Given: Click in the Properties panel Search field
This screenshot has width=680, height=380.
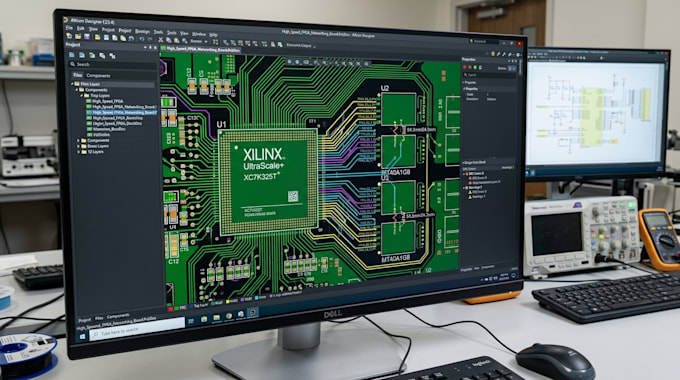Looking at the screenshot, I should coord(490,75).
